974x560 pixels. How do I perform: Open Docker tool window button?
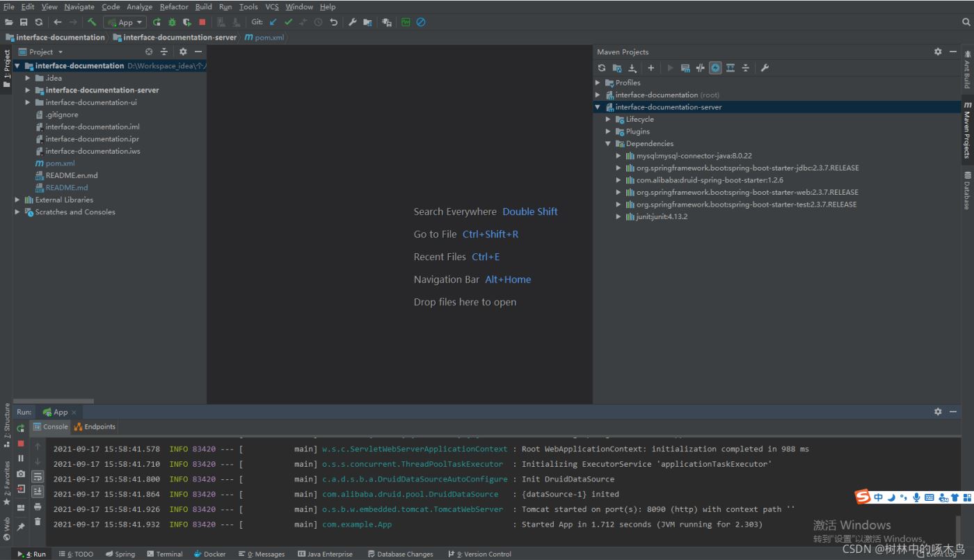pyautogui.click(x=210, y=554)
